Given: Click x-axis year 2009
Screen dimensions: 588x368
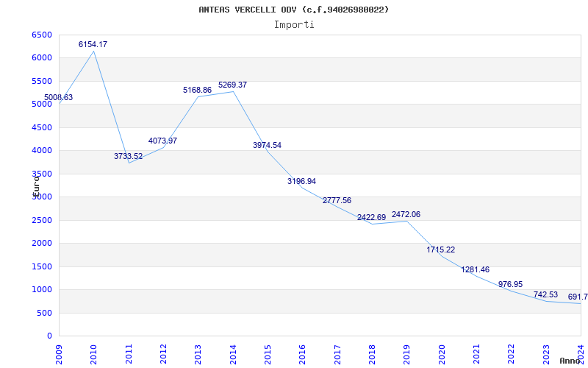Looking at the screenshot, I should coord(59,354).
